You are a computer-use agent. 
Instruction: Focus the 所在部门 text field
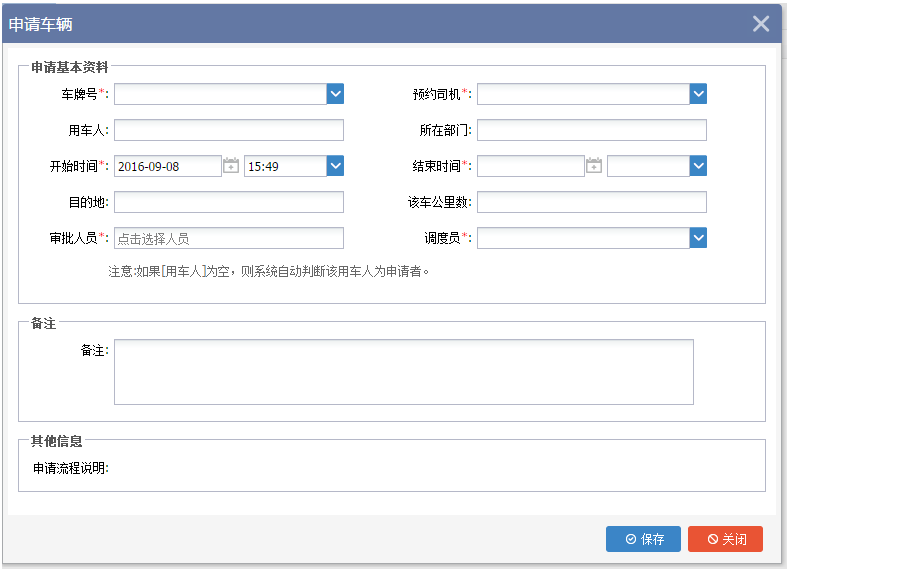click(592, 130)
